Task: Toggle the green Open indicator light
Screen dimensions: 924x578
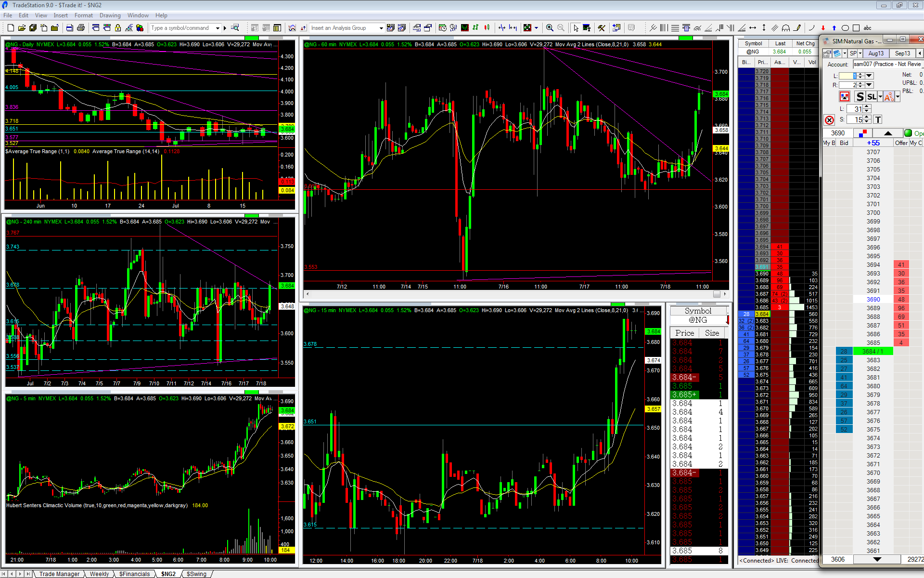Action: (908, 133)
